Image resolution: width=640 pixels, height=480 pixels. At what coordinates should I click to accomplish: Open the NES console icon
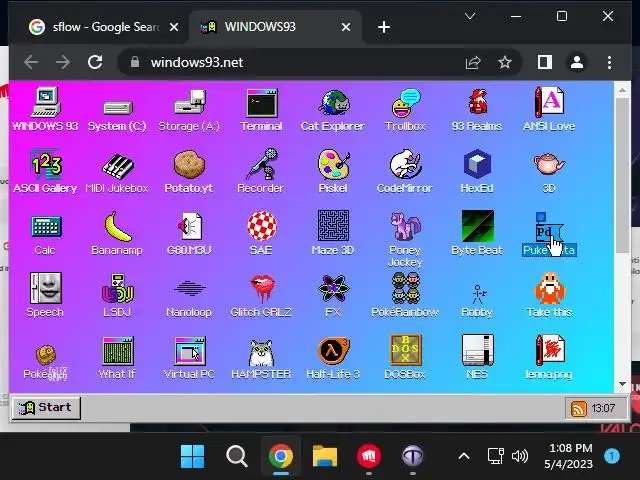click(477, 350)
